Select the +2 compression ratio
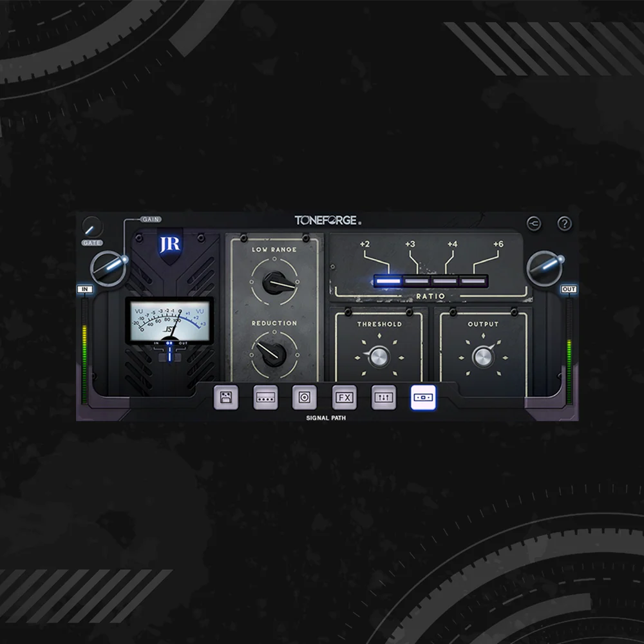Screen dimensions: 644x644 [x=390, y=281]
